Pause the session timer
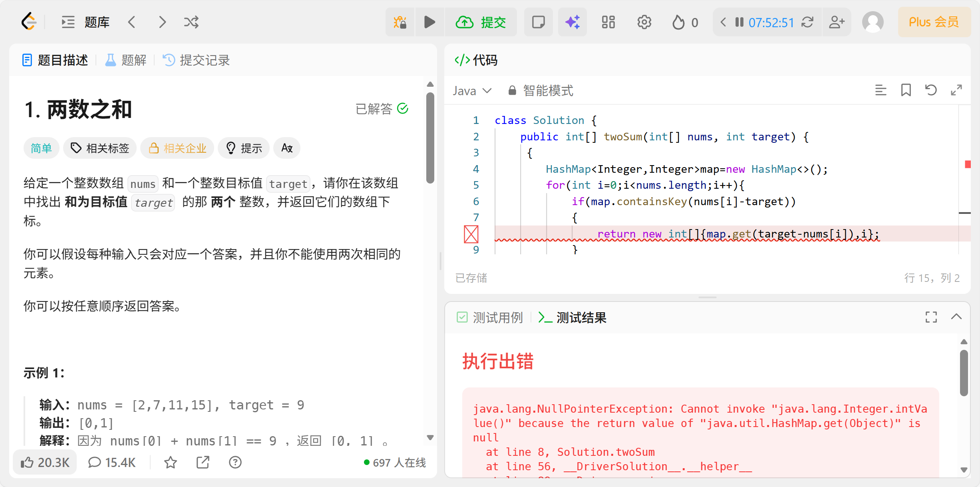Viewport: 980px width, 487px height. (x=739, y=22)
